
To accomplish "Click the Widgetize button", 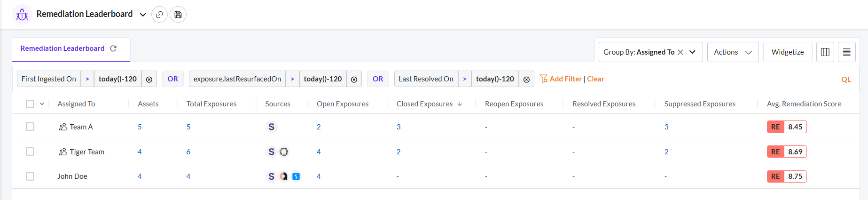I will (x=788, y=52).
